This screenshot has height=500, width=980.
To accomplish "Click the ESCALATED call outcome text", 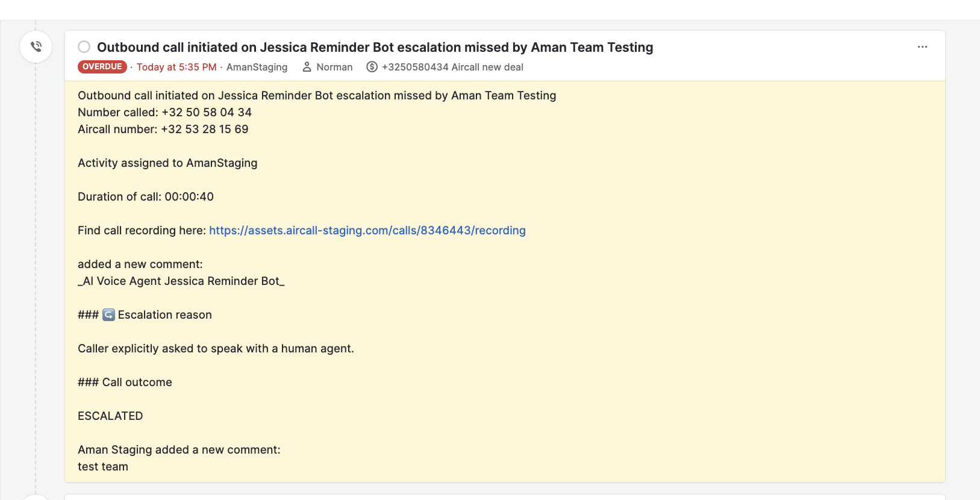I will [x=110, y=416].
